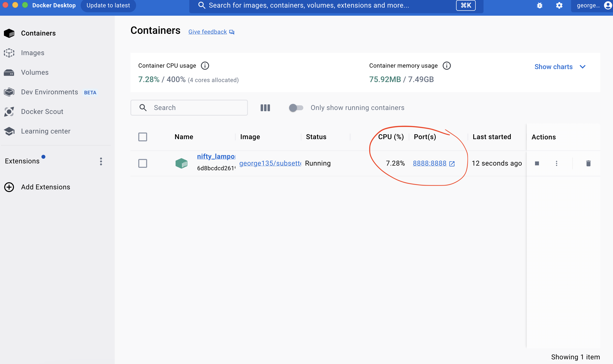Show charts for container usage

pyautogui.click(x=560, y=66)
